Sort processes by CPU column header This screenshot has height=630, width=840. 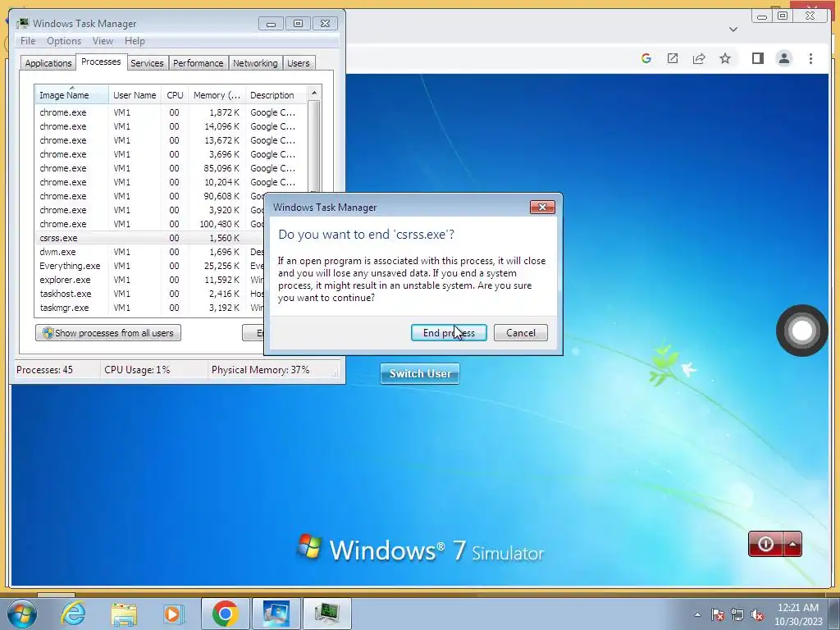click(x=175, y=95)
